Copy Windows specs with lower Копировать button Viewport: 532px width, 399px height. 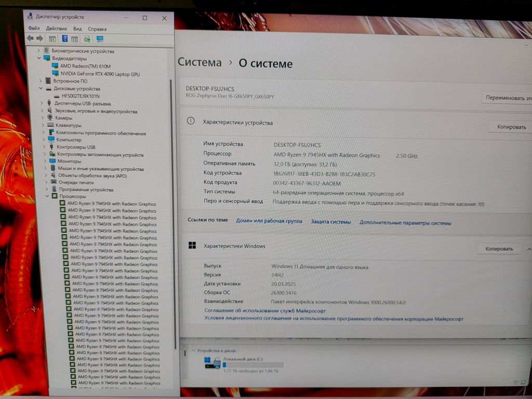pos(499,249)
